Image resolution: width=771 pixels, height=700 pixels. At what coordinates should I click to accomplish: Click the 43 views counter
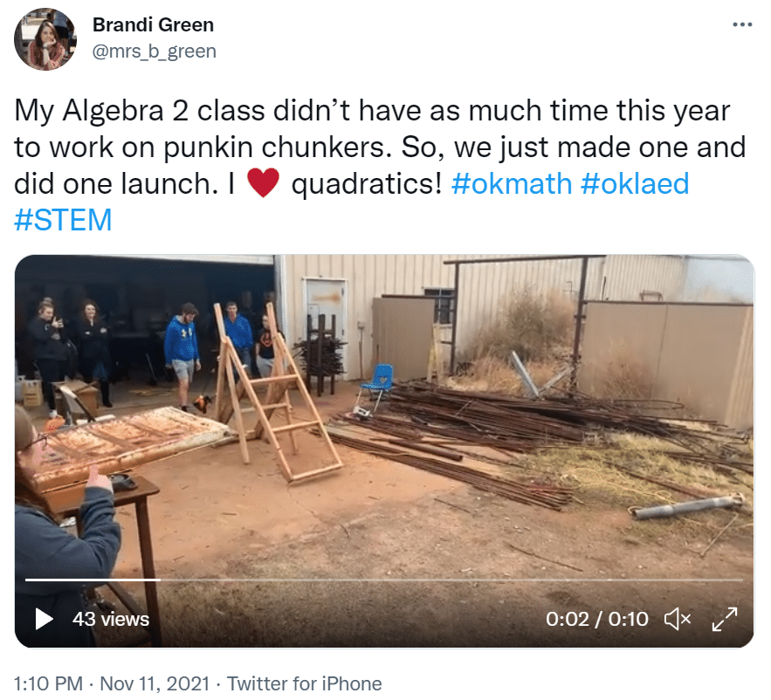click(x=111, y=620)
